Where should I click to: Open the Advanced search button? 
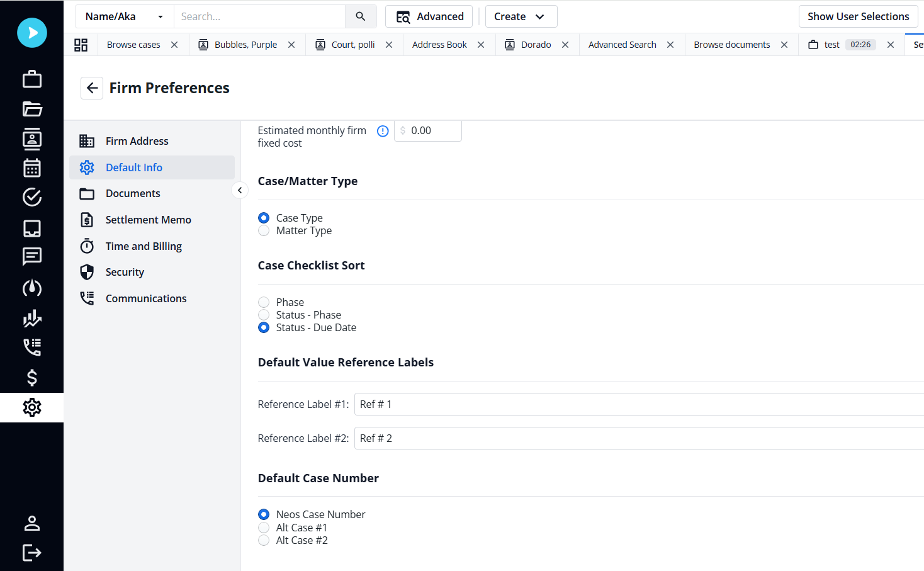[429, 16]
